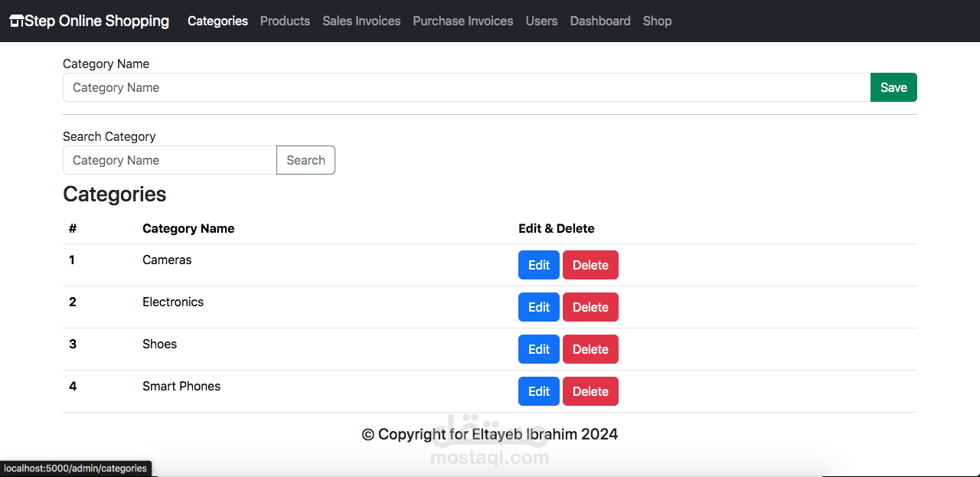Delete the Electronics category
Screen dimensions: 980x477
click(x=590, y=307)
